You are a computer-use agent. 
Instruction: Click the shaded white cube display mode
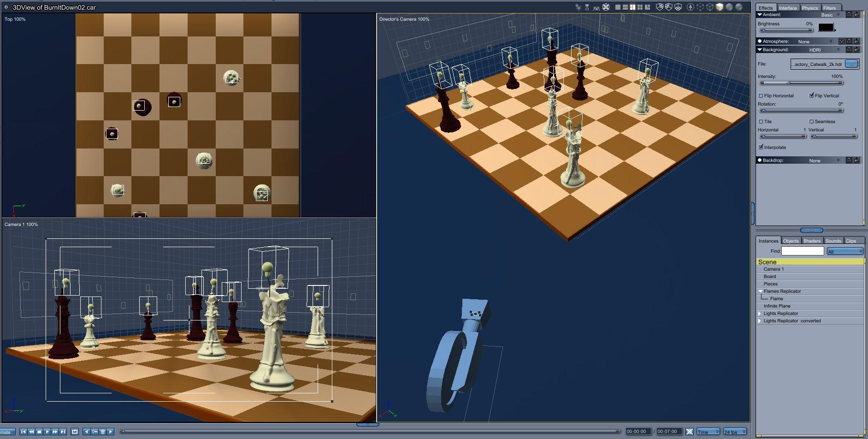pos(720,7)
